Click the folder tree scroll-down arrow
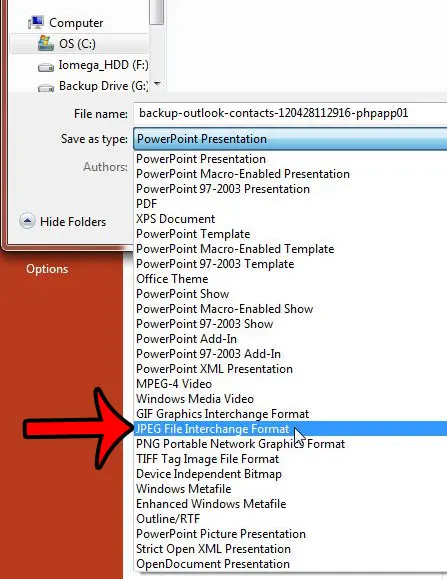Screen dimensions: 447x579 pos(157,84)
